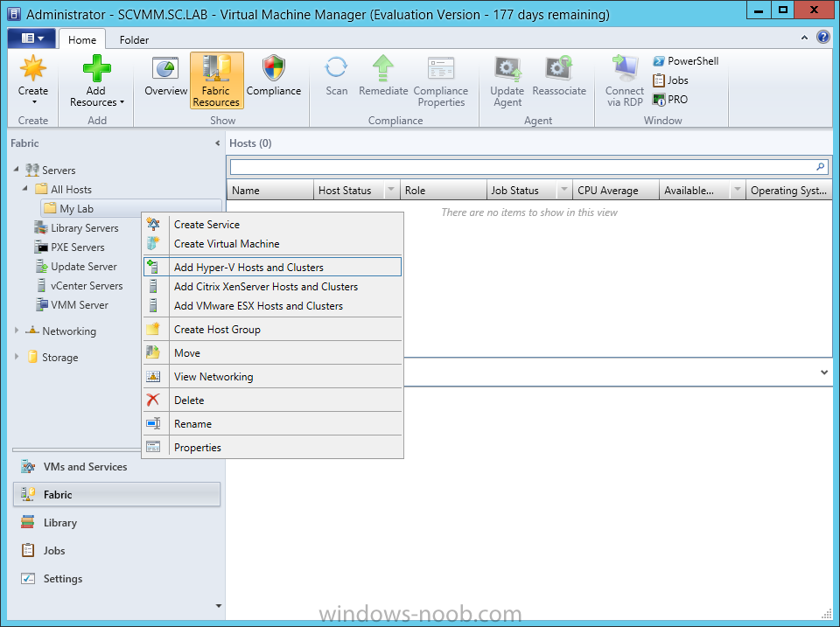Select the Storage node label

pyautogui.click(x=60, y=357)
